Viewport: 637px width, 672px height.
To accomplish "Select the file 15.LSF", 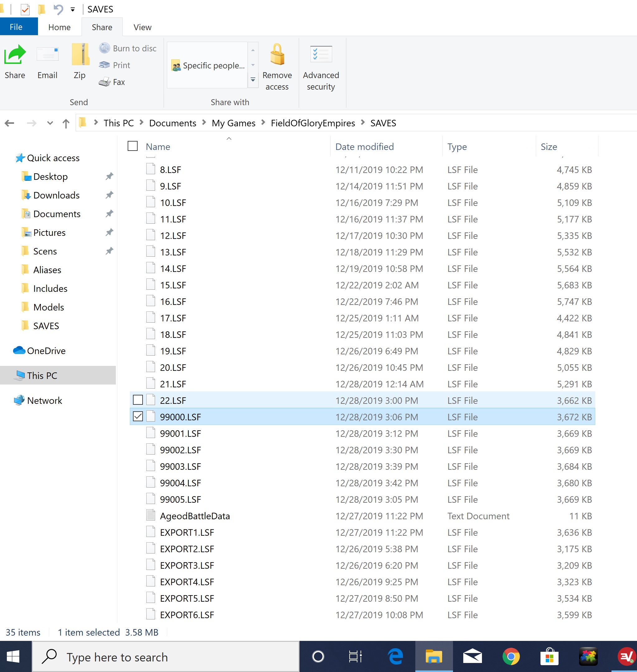I will 173,285.
